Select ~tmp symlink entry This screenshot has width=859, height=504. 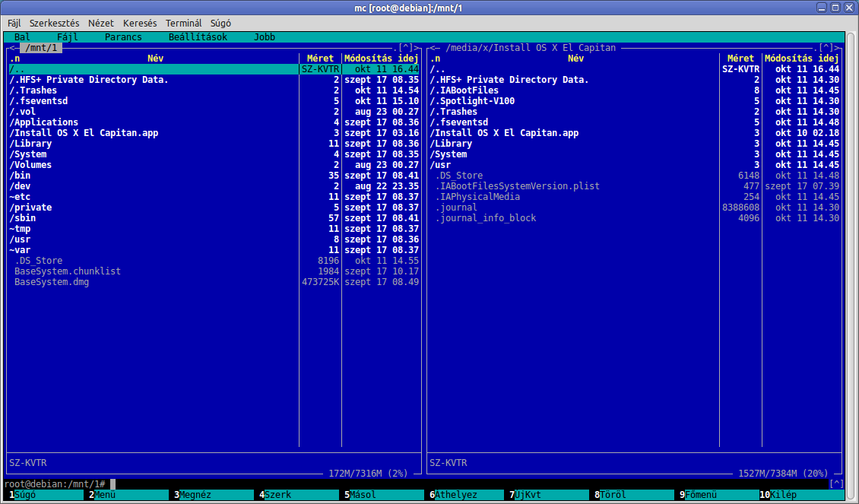point(214,229)
